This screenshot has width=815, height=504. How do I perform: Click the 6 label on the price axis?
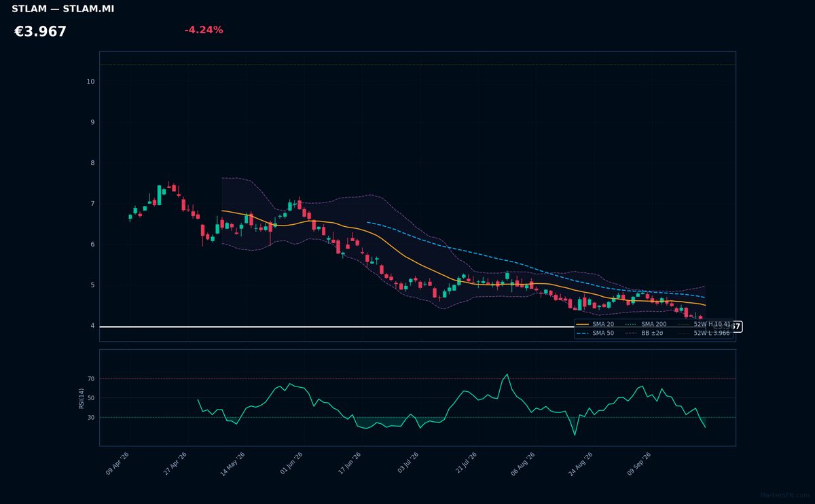[x=92, y=245]
